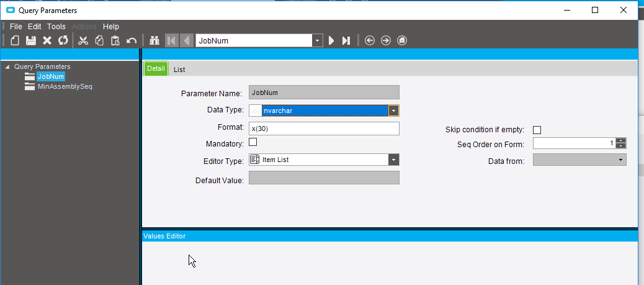The image size is (644, 285).
Task: Increase Seq Order on Form value
Action: 622,141
